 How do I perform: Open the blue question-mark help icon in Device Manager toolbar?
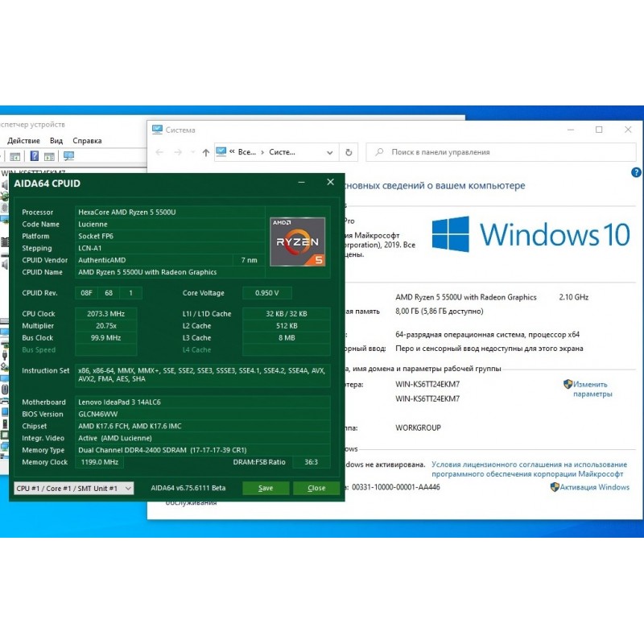35,156
